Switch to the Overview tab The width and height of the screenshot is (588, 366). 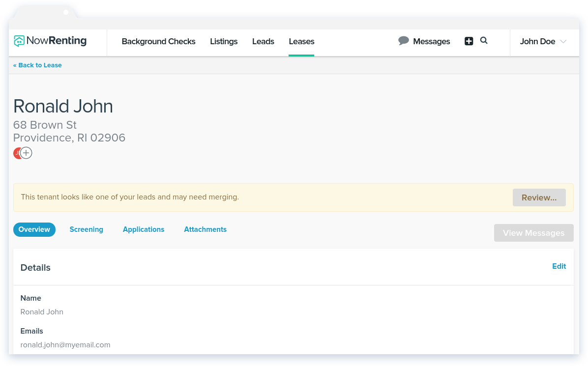pos(34,229)
